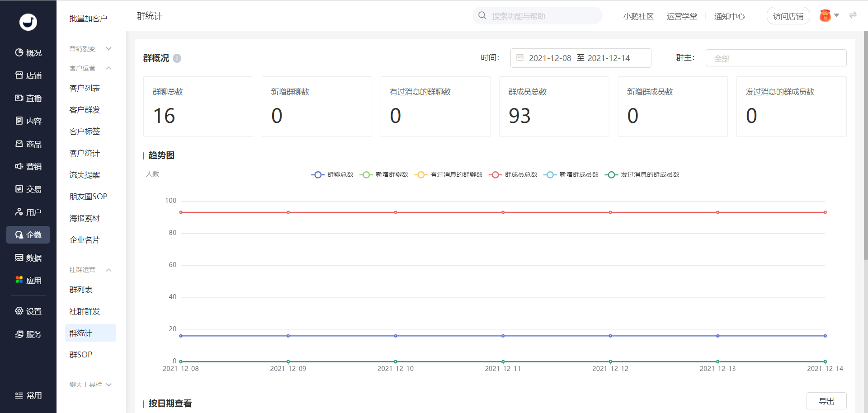Open the 应用 apps section
The width and height of the screenshot is (868, 413).
(28, 281)
